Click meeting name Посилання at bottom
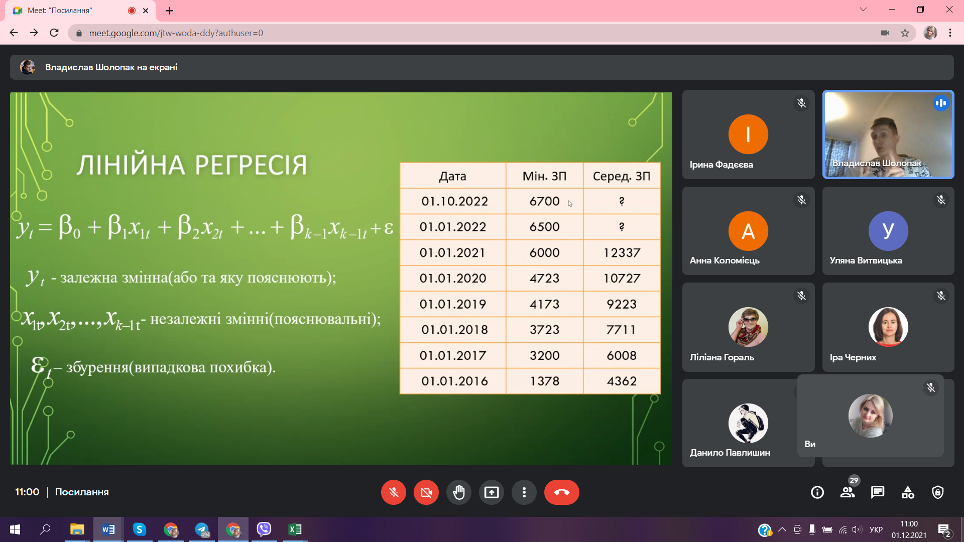Viewport: 964px width, 542px height. 82,492
